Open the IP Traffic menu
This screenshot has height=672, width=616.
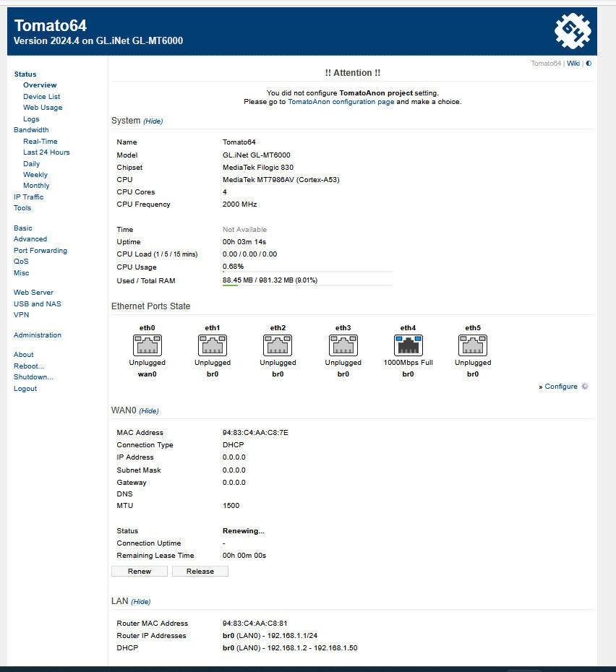tap(28, 197)
